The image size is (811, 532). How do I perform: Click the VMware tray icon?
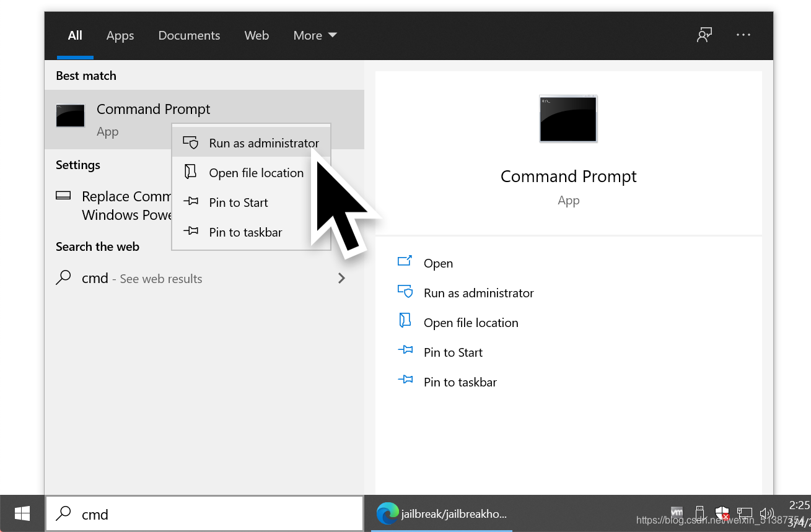click(x=677, y=513)
